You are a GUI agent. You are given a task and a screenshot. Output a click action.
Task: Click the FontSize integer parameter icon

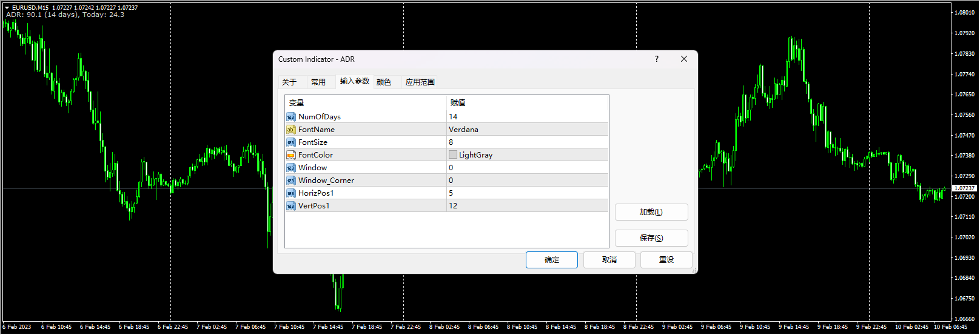coord(290,142)
